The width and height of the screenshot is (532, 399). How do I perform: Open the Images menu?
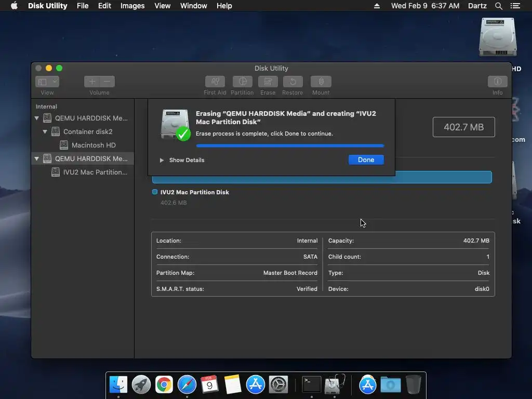pyautogui.click(x=132, y=6)
